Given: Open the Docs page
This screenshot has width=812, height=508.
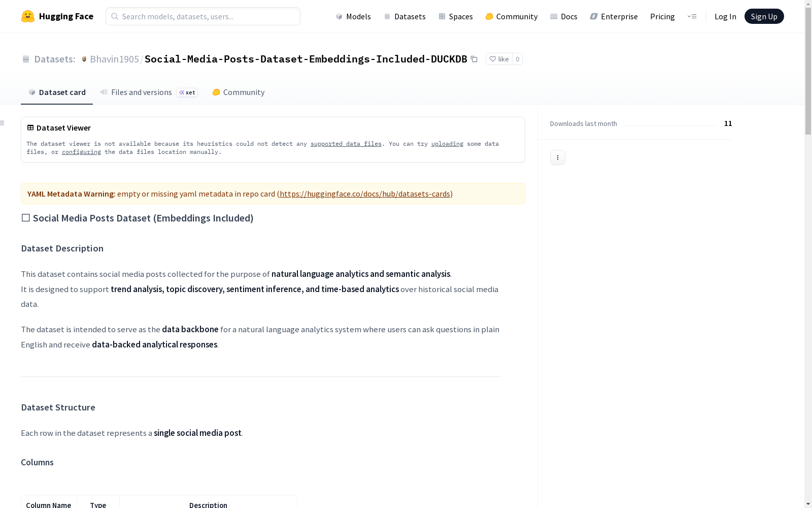Looking at the screenshot, I should [564, 16].
